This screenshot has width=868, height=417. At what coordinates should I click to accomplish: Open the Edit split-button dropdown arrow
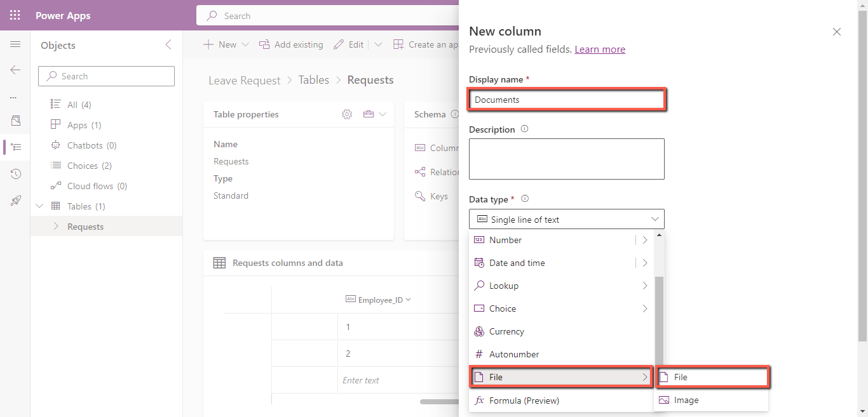tap(378, 44)
